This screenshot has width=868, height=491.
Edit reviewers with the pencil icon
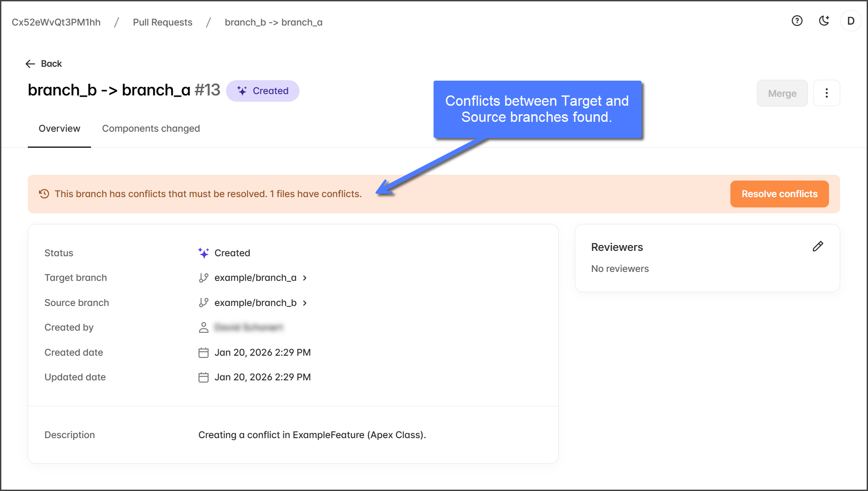pos(818,246)
